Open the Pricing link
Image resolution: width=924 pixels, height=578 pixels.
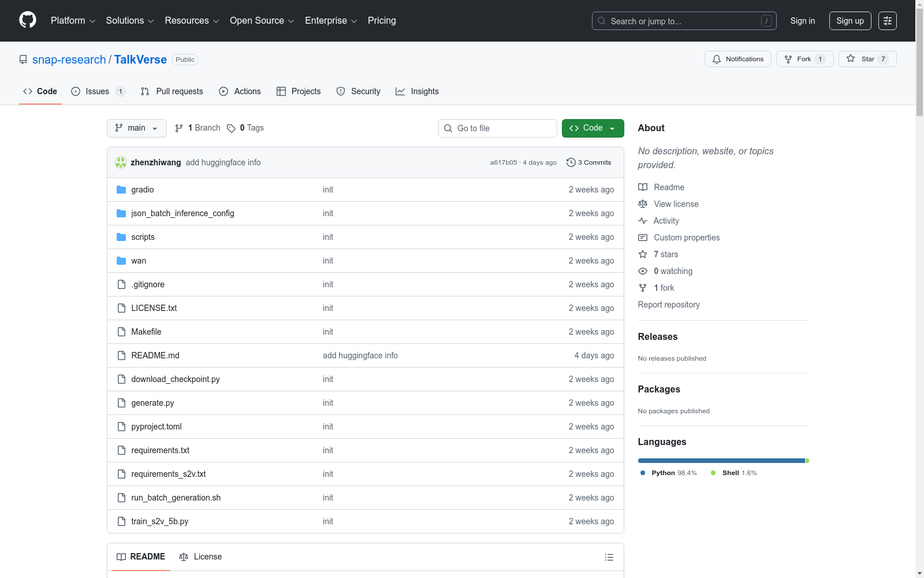pos(382,21)
